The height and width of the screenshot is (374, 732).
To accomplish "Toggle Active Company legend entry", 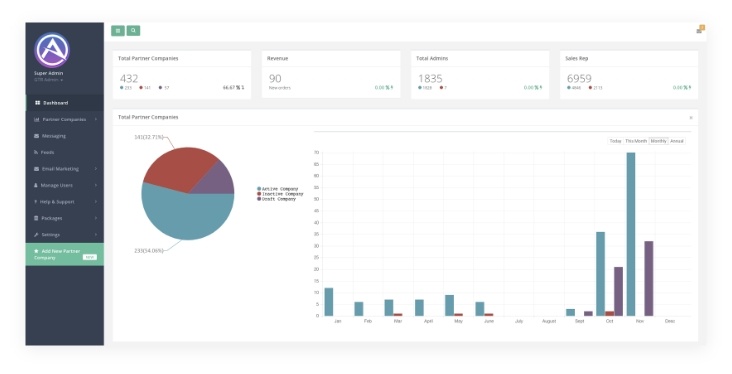I will click(x=278, y=189).
